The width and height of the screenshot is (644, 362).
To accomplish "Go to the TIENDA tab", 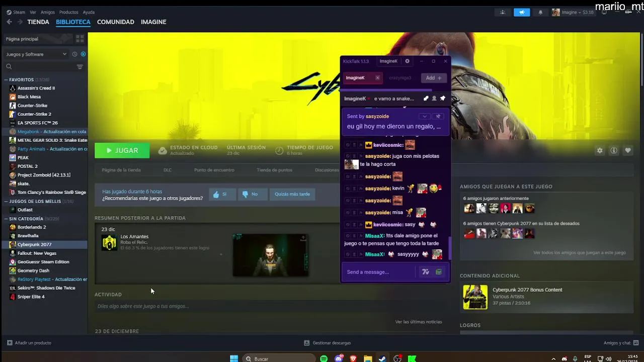I will click(x=38, y=22).
